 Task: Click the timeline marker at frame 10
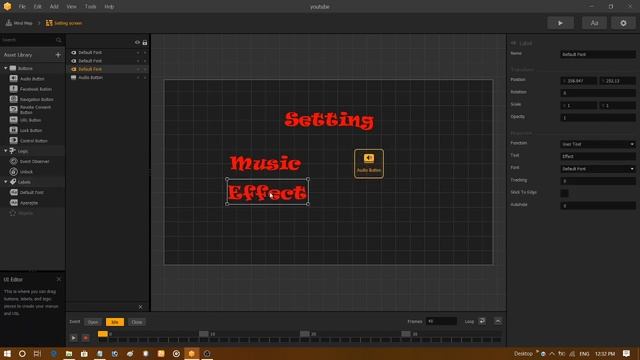tap(204, 334)
